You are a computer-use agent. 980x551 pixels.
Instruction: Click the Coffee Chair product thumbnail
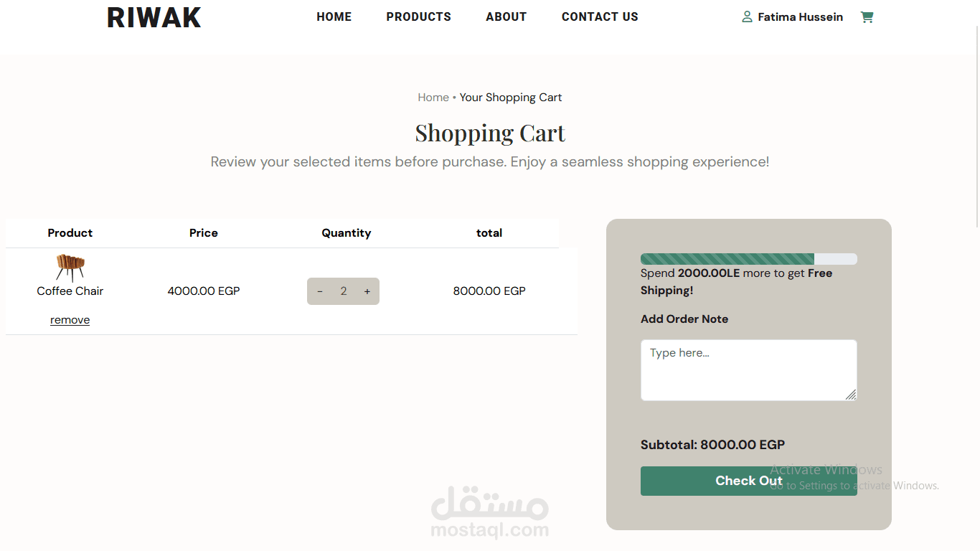[x=70, y=267]
